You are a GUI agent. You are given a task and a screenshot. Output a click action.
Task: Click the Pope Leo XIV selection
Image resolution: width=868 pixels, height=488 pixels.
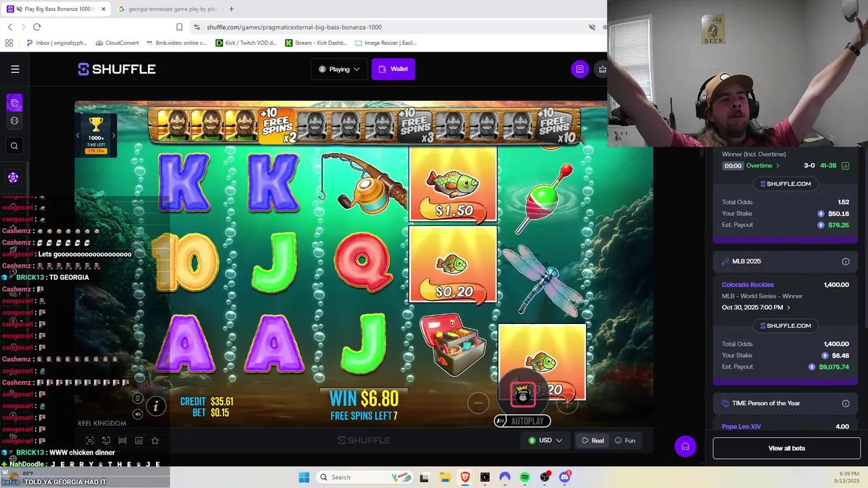741,426
